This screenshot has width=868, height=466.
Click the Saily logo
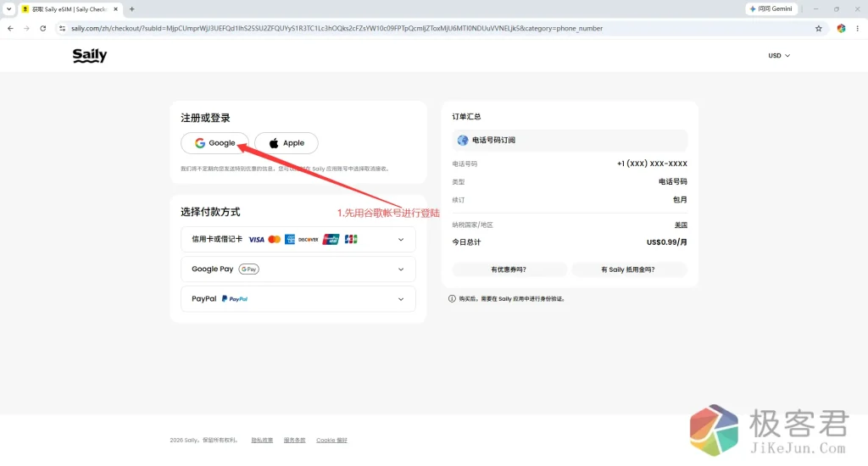point(90,55)
